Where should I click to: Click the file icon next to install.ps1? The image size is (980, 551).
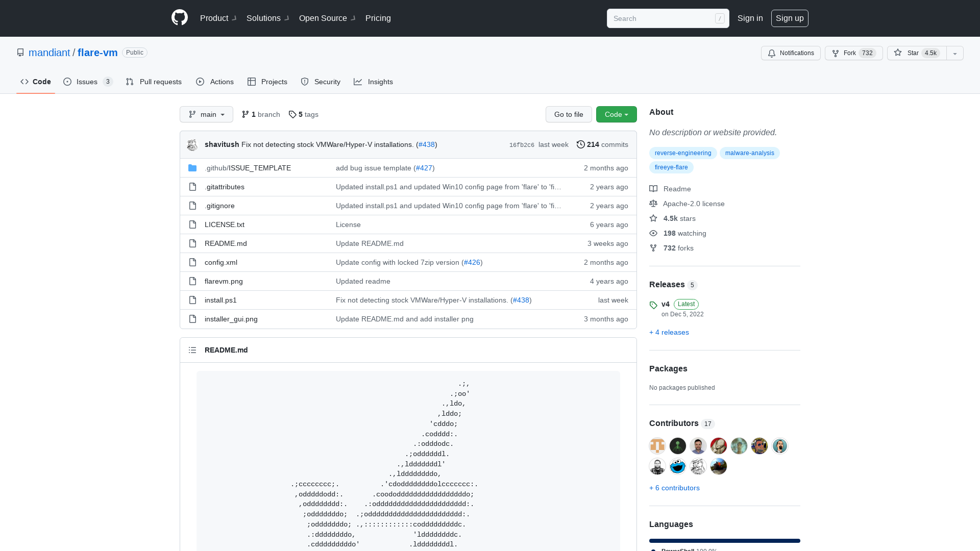click(x=192, y=300)
